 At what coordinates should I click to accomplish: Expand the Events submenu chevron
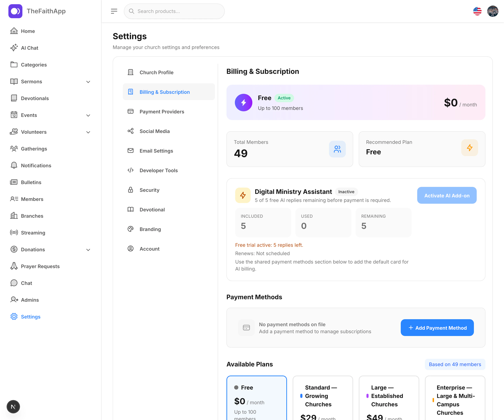click(x=88, y=115)
